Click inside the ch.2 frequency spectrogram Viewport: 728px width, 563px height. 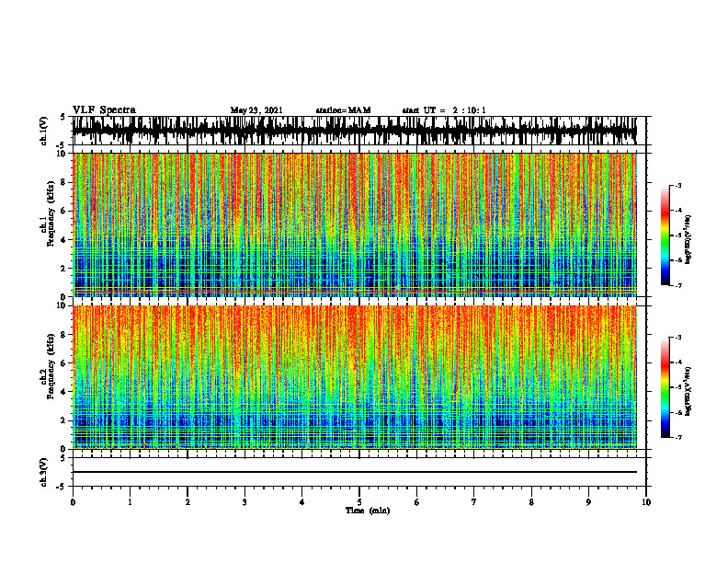click(354, 377)
